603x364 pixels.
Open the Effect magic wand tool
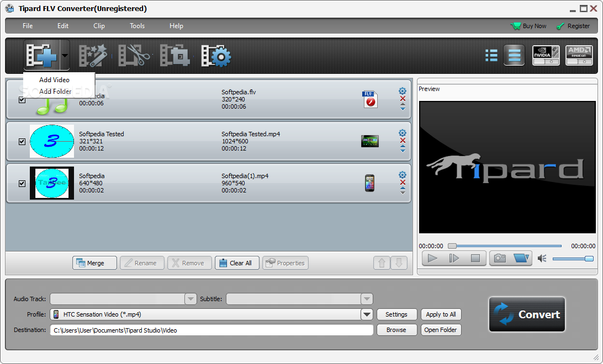[93, 56]
